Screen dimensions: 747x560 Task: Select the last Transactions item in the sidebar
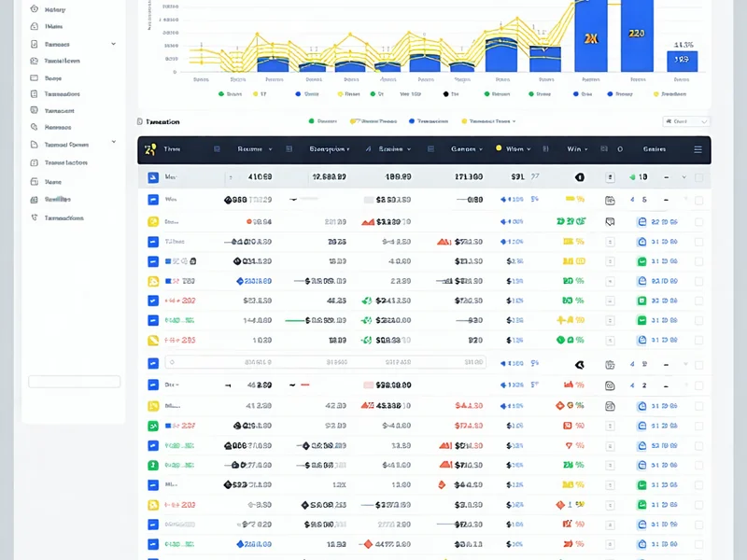pyautogui.click(x=63, y=218)
